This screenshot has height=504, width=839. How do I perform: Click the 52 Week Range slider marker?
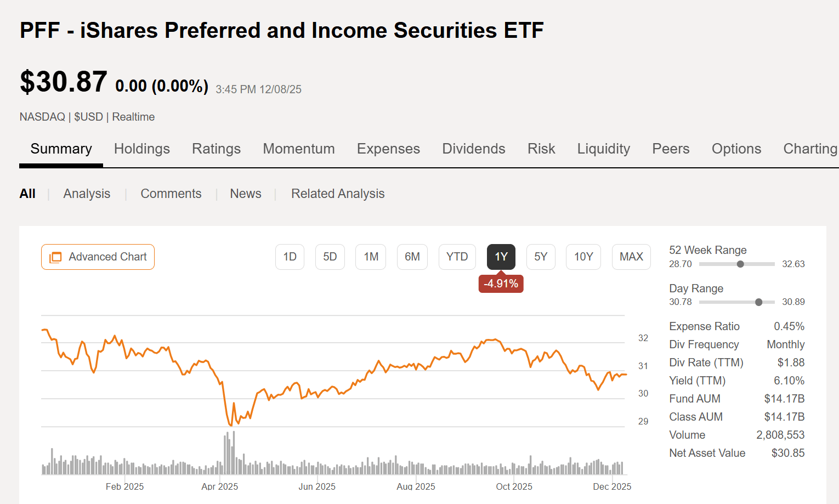point(740,264)
